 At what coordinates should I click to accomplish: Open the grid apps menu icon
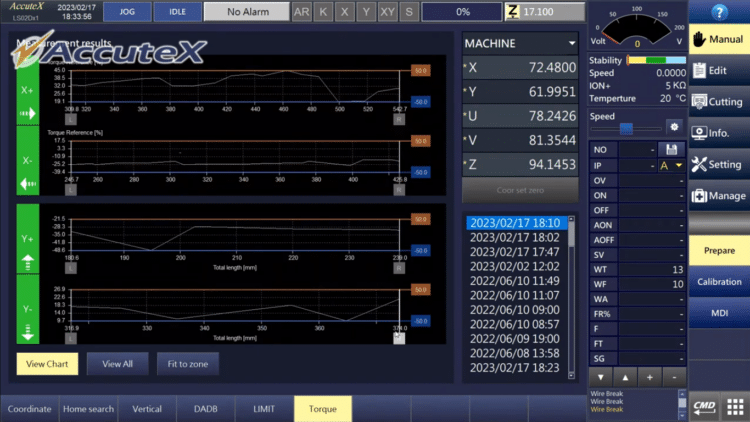pyautogui.click(x=735, y=406)
